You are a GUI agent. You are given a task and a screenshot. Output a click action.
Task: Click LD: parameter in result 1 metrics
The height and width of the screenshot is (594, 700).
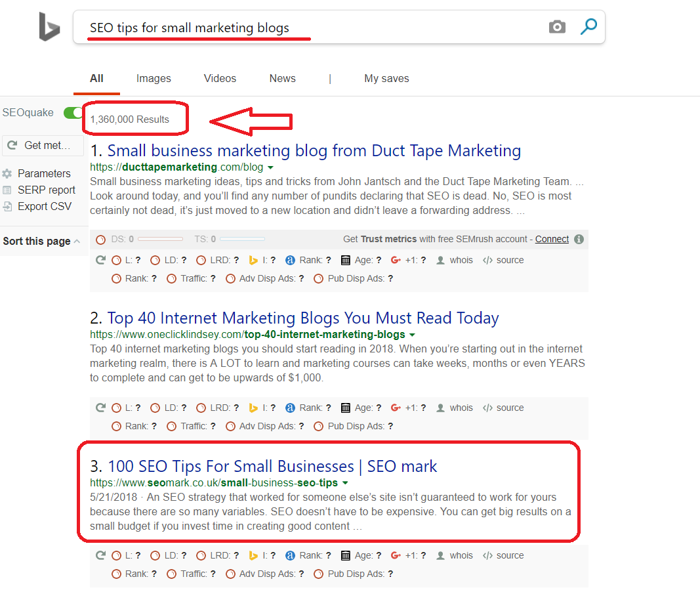pos(169,261)
